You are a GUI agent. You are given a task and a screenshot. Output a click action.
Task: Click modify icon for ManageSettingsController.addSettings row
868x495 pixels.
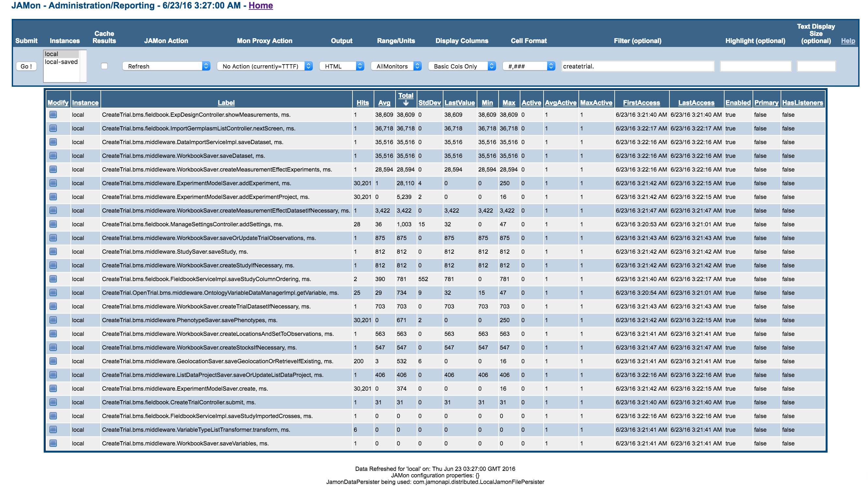click(53, 224)
